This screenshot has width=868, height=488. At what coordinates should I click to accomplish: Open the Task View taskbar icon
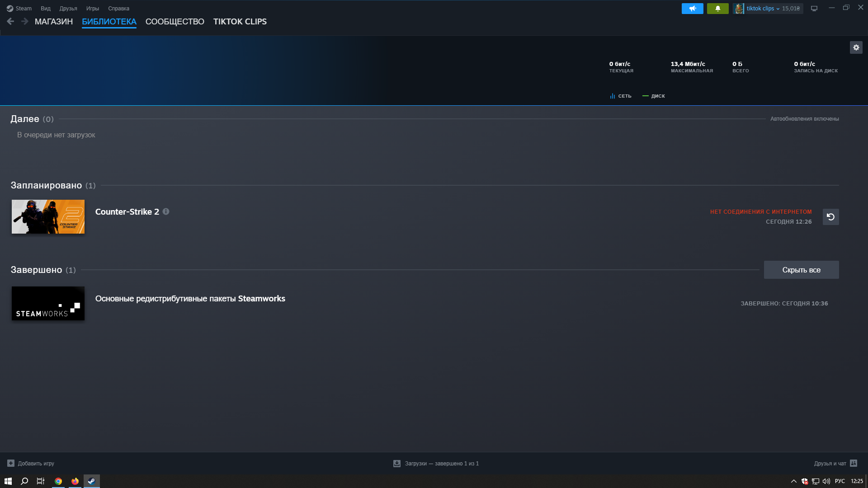[41, 481]
